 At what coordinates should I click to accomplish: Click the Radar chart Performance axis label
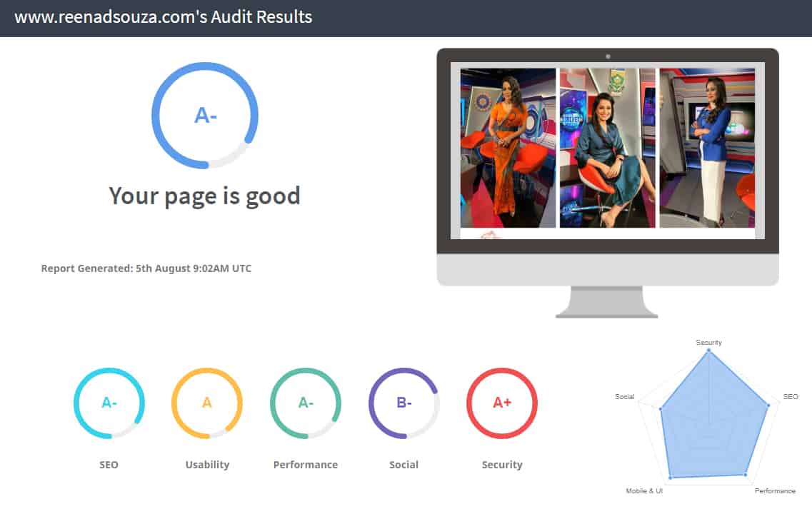(775, 490)
